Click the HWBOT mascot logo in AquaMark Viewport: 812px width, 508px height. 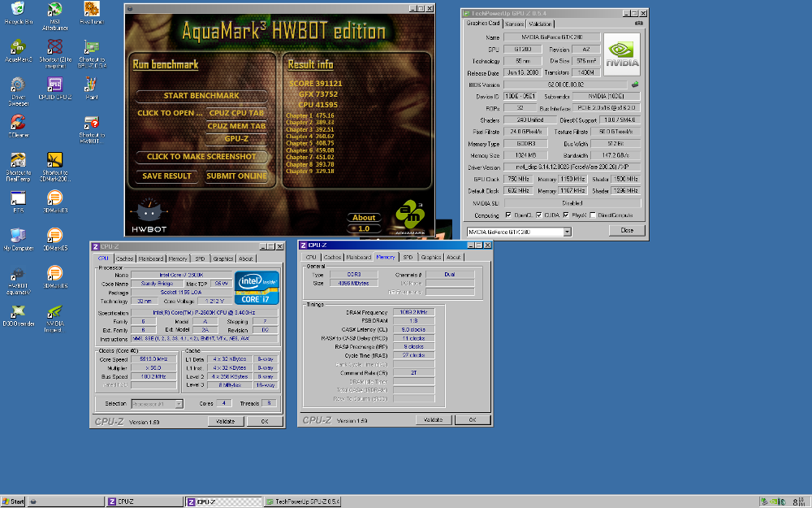point(149,215)
